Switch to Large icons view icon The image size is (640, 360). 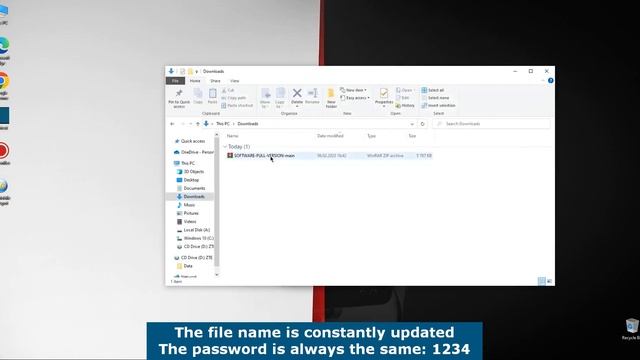549,281
